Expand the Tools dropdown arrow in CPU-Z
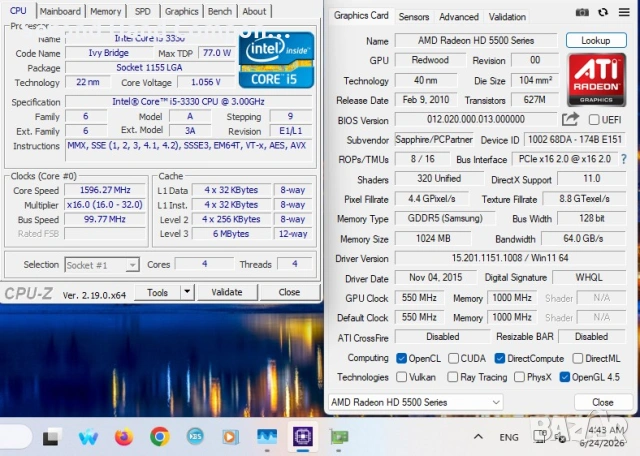The width and height of the screenshot is (640, 456). (x=187, y=292)
